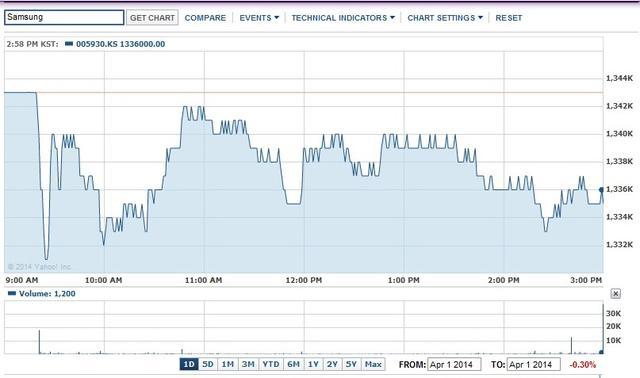
Task: Click the 1,338K price axis label
Action: pos(619,161)
